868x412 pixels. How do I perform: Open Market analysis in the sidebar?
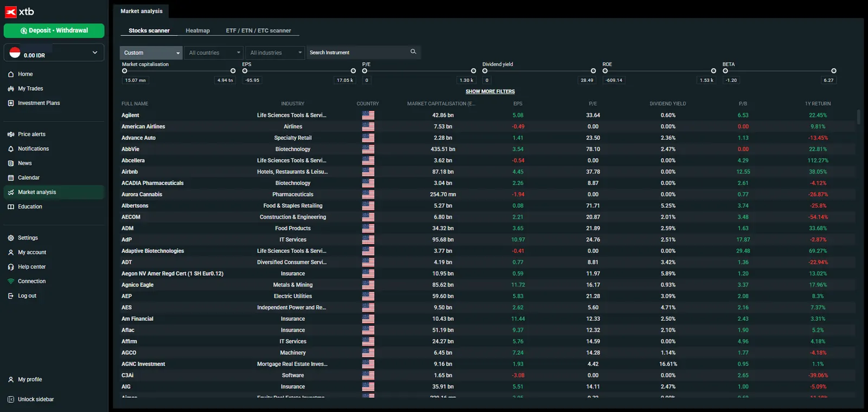pos(54,192)
